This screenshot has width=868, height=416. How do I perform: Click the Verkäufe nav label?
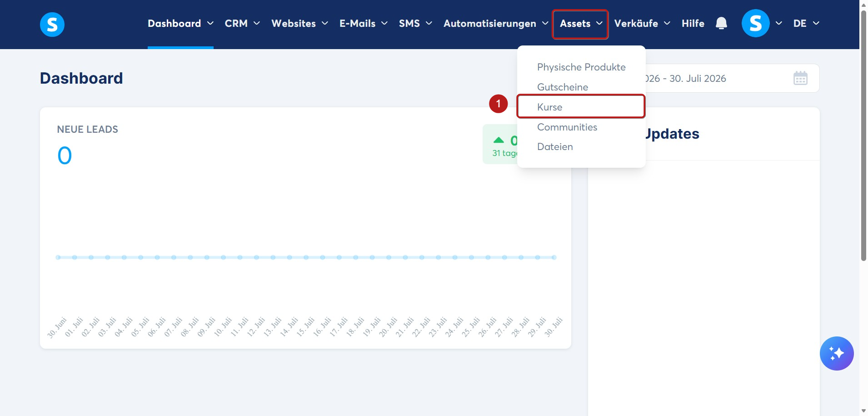coord(636,23)
